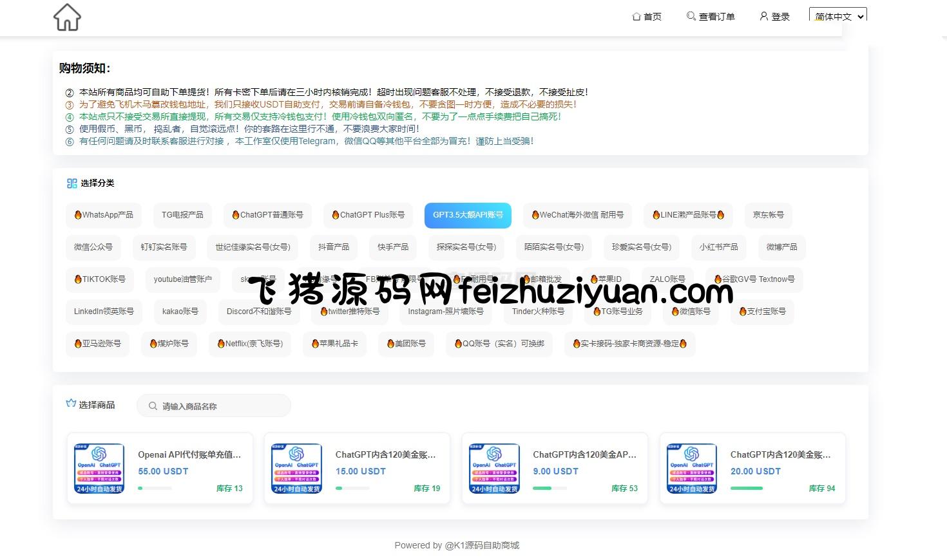Select the 煤炉账号 category

(169, 344)
